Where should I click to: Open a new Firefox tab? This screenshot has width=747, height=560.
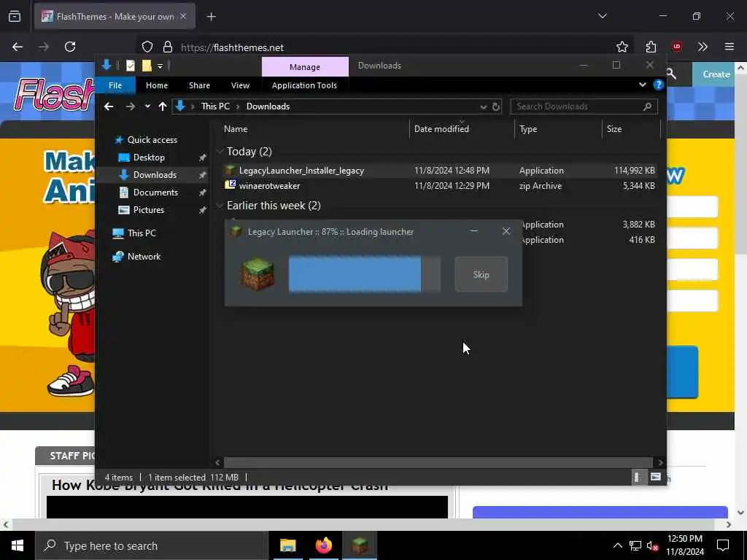pyautogui.click(x=211, y=17)
